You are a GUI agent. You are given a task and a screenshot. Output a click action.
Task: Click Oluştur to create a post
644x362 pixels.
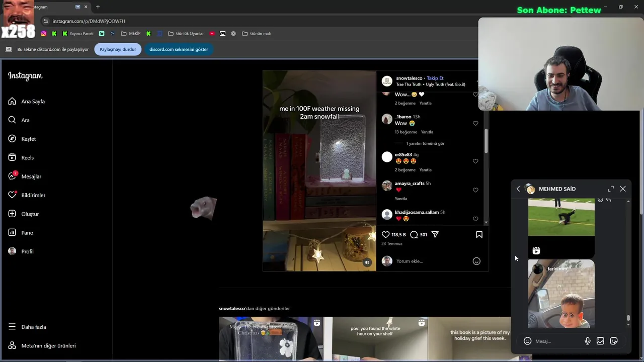[24, 214]
